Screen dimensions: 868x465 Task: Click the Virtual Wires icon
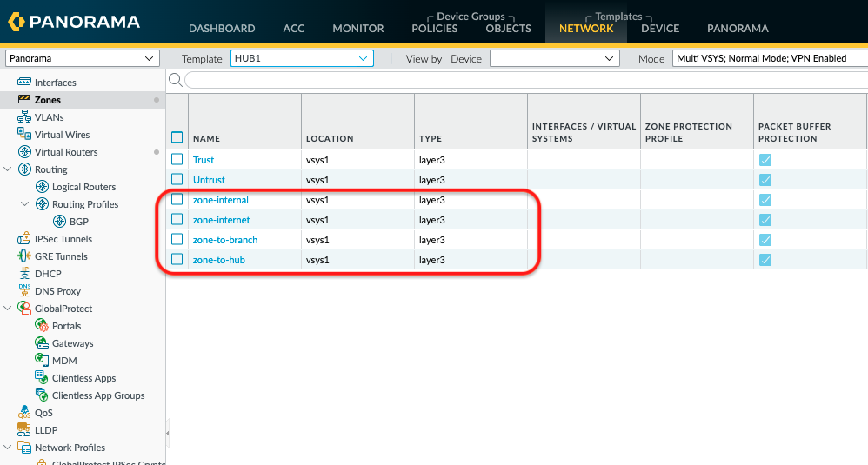click(x=24, y=134)
